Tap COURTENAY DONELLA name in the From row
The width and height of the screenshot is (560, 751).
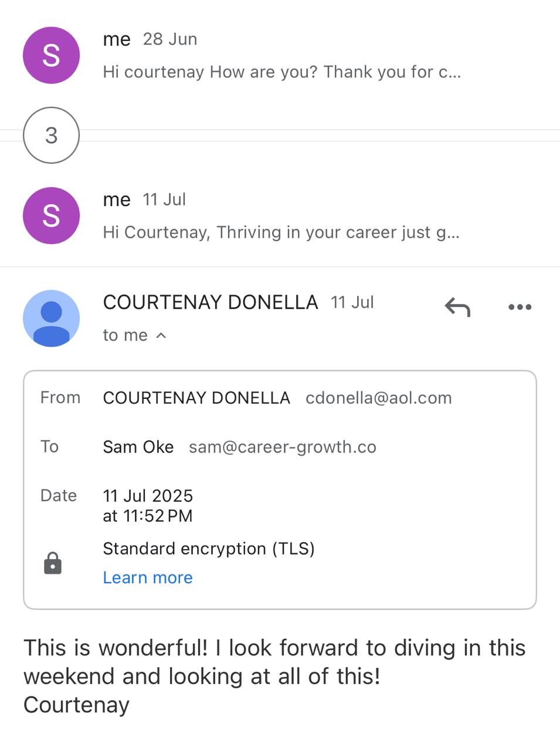click(x=196, y=398)
